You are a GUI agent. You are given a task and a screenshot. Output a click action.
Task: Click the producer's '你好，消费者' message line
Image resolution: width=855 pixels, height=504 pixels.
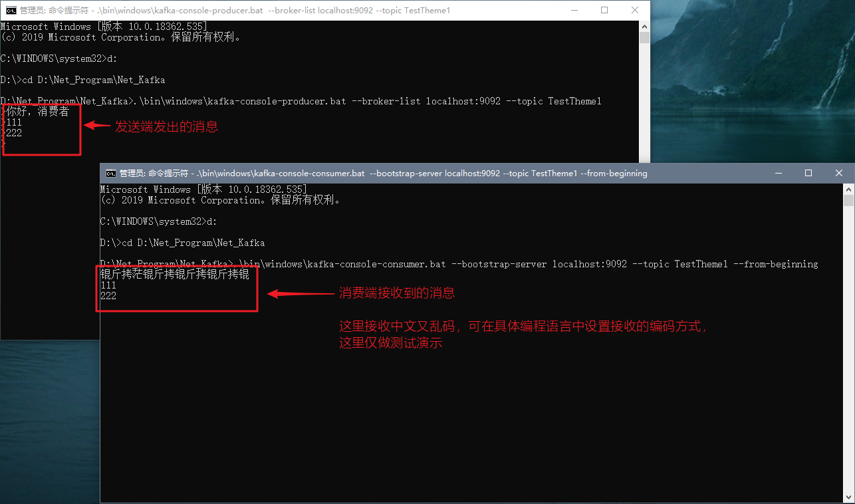coord(36,112)
